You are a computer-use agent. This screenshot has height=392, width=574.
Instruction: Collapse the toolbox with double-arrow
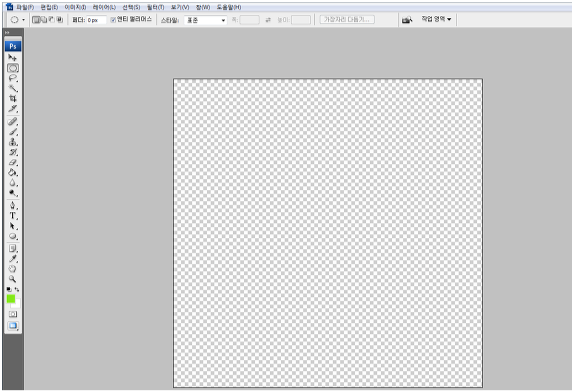click(x=7, y=33)
